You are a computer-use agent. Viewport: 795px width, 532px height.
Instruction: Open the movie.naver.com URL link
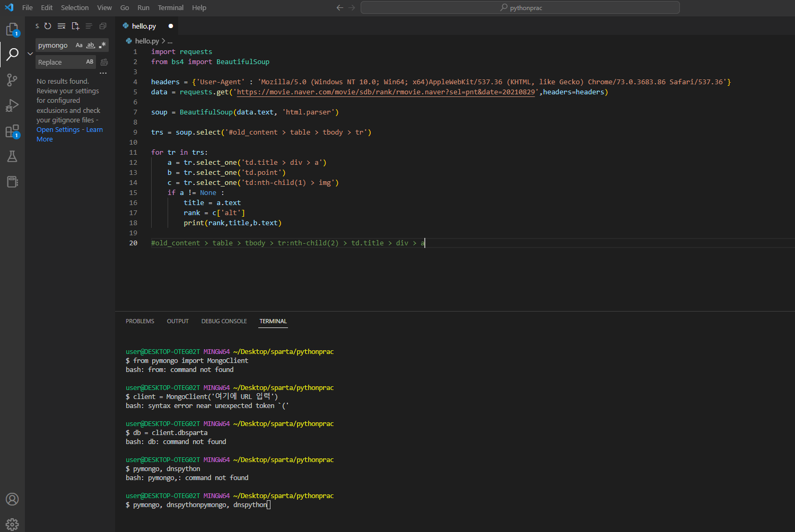[386, 92]
